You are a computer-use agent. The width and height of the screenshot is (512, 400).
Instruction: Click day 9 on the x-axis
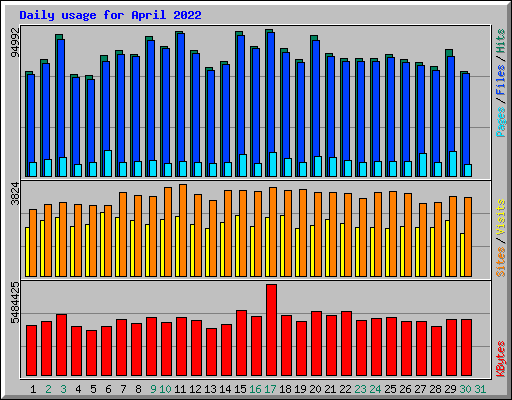coord(153,389)
